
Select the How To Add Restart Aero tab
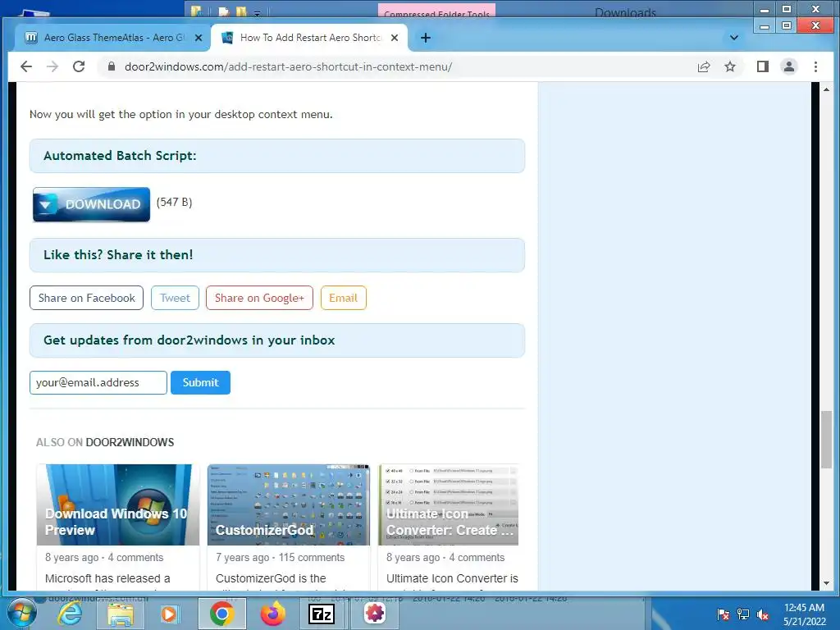coord(309,38)
